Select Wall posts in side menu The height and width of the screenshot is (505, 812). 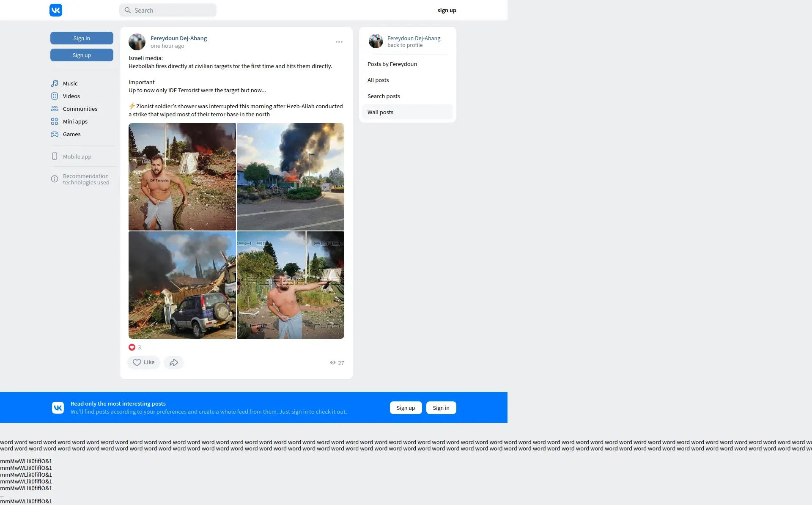[380, 112]
